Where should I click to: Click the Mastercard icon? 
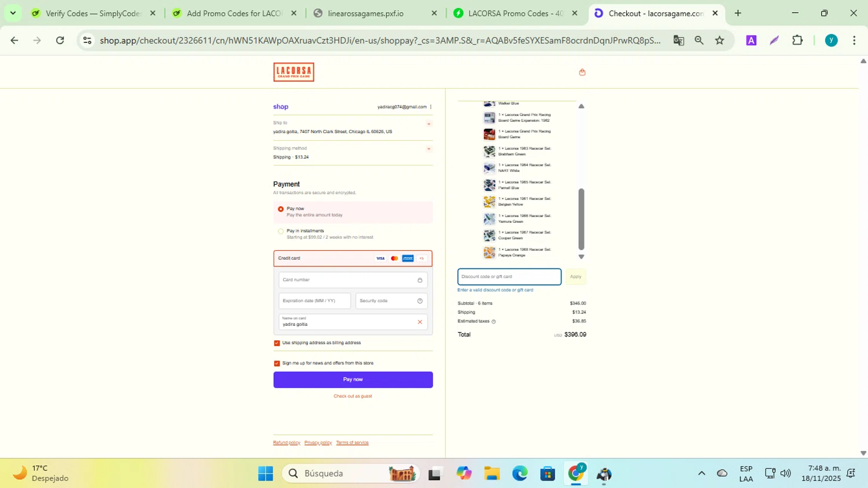(x=394, y=258)
